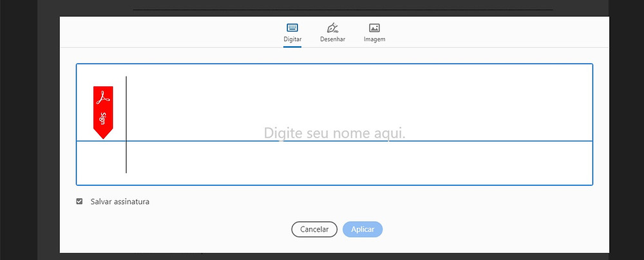
Task: Click the picture icon for Imagem
Action: (x=374, y=28)
